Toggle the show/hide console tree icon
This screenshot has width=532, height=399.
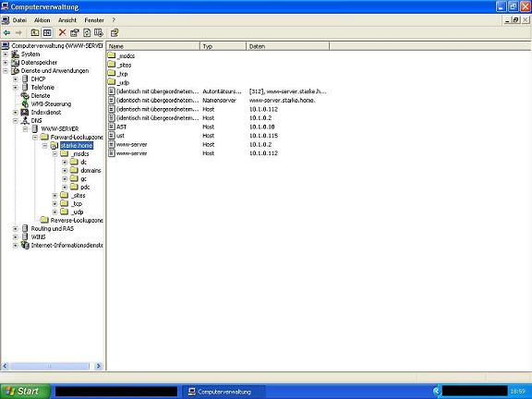47,32
